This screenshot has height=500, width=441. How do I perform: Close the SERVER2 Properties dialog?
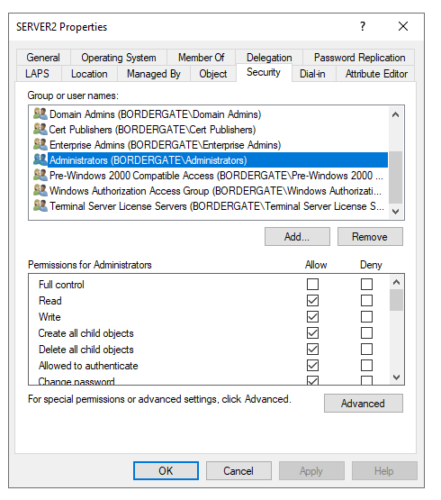(403, 26)
